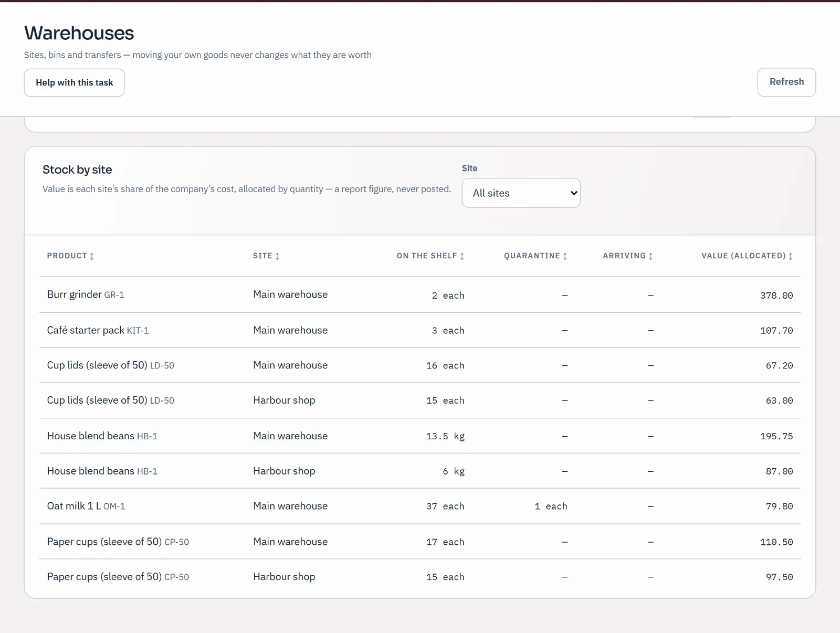
Task: Open the All sites dropdown
Action: pos(521,193)
